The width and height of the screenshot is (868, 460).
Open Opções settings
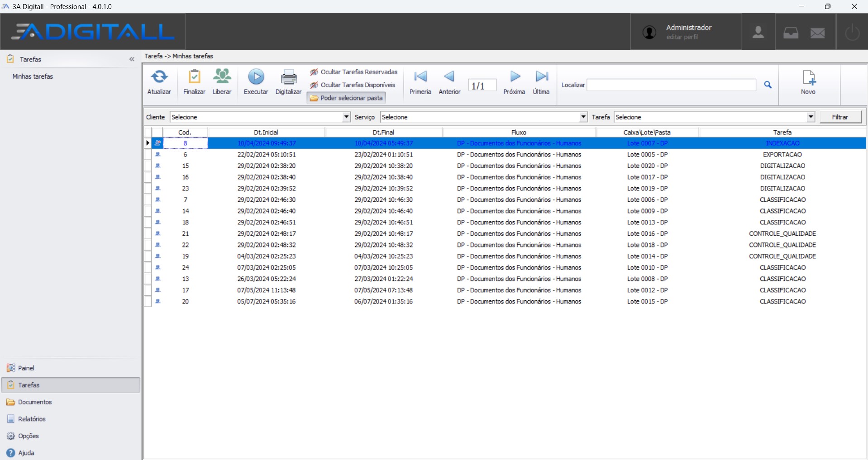71,436
